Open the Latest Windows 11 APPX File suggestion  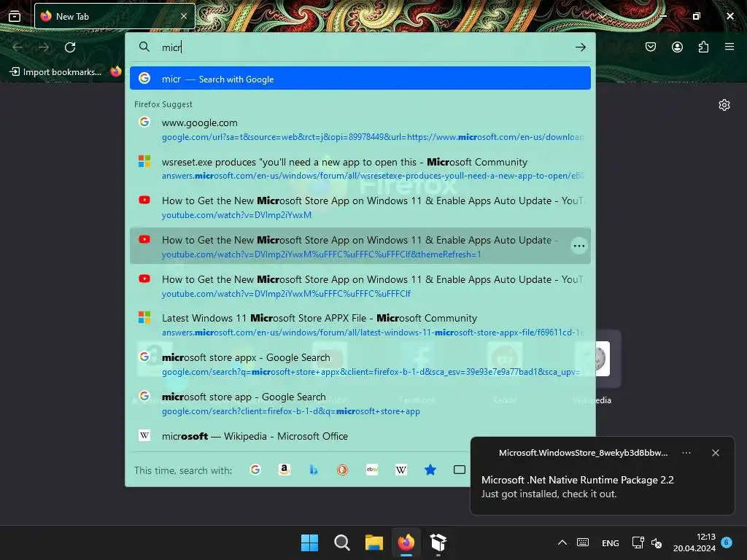point(360,324)
